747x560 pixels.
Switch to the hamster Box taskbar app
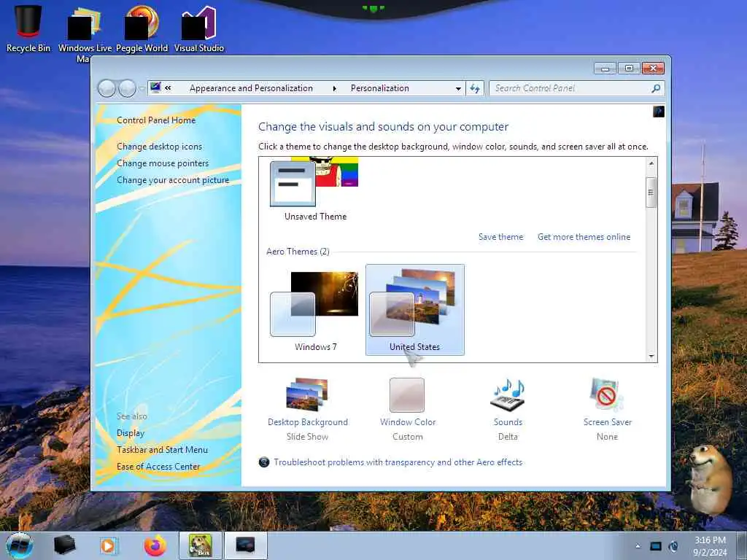[x=201, y=545]
